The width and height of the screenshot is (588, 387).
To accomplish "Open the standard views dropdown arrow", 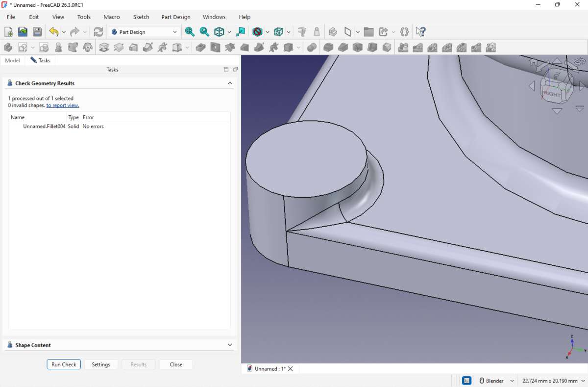I will coord(229,32).
